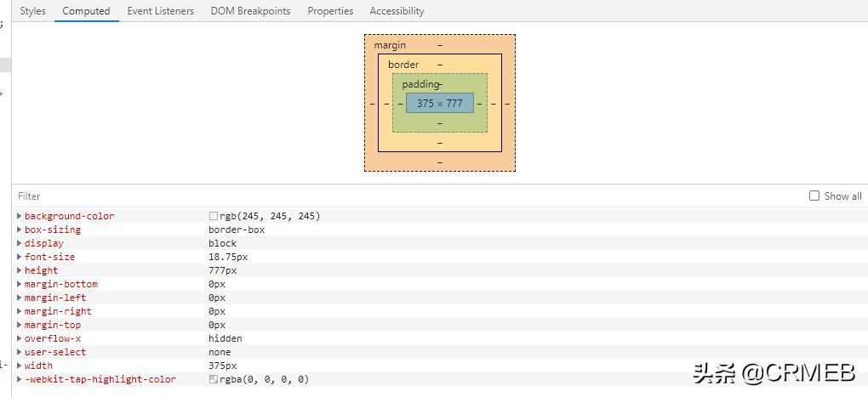Expand the height property arrow

click(x=20, y=270)
